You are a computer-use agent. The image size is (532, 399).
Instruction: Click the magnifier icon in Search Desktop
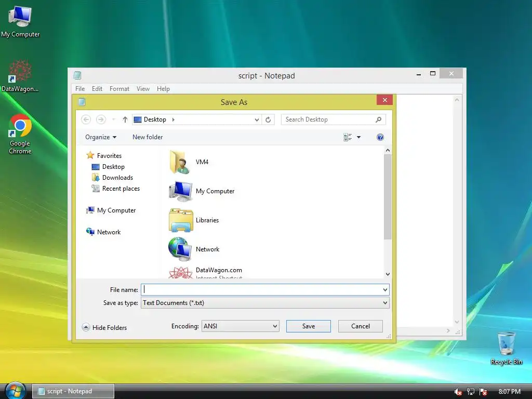point(379,119)
